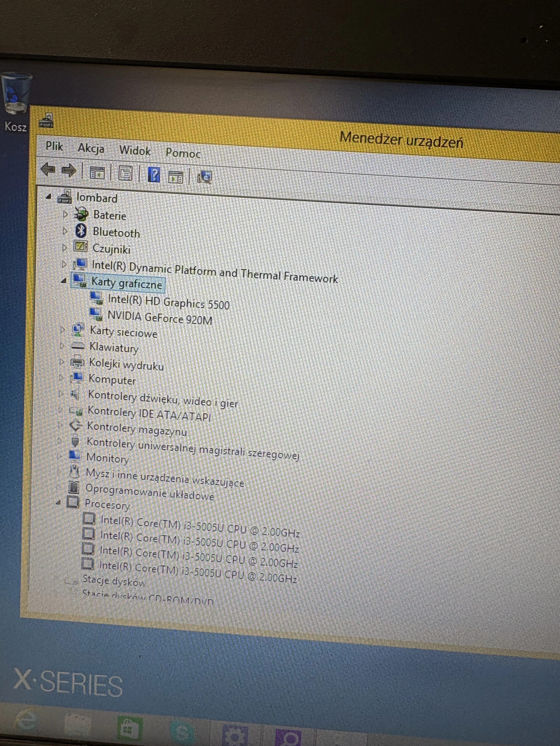Click the Bluetooth logo icon
Viewport: 560px width, 746px height.
tap(81, 231)
